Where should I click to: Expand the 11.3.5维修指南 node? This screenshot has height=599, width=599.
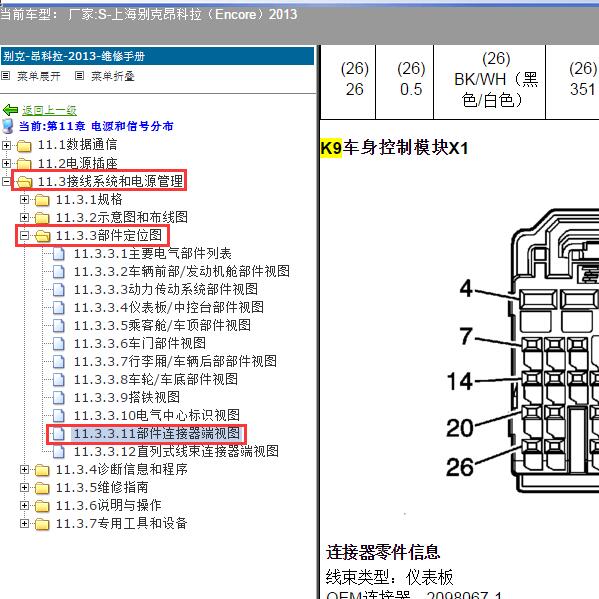24,487
